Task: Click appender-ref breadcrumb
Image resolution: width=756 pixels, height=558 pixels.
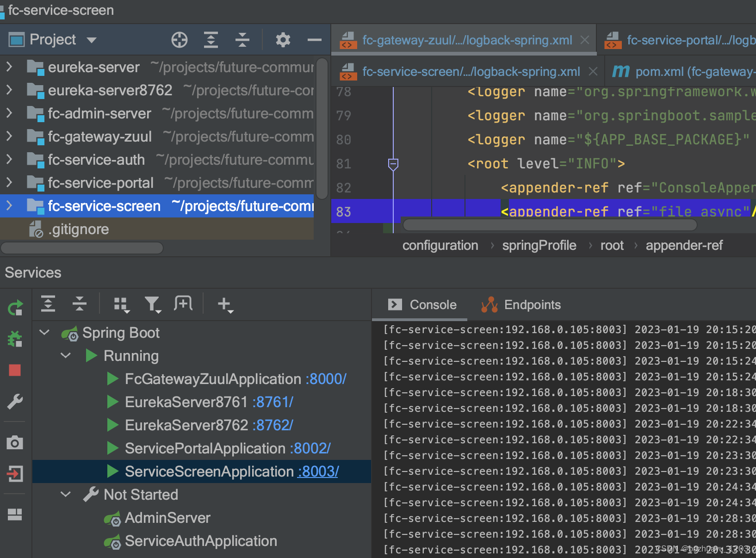Action: 684,245
